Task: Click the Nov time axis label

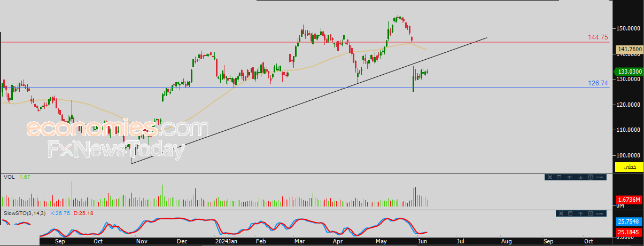Action: 142,241
